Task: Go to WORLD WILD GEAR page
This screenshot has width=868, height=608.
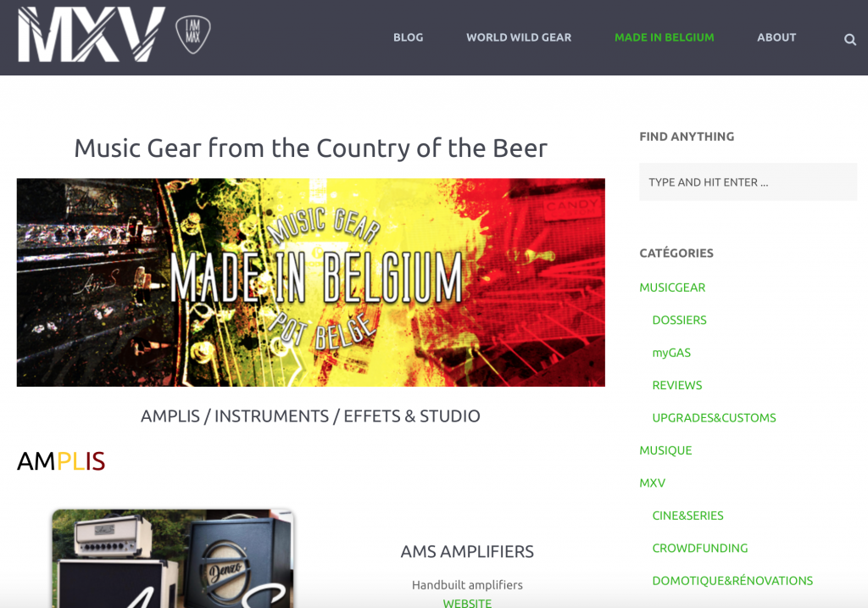Action: pos(519,37)
